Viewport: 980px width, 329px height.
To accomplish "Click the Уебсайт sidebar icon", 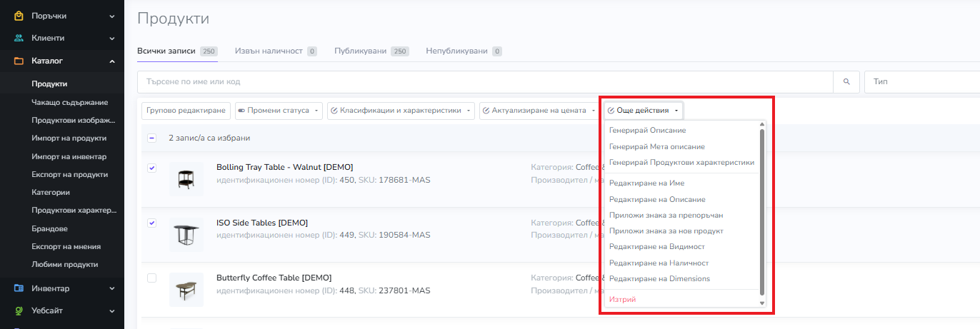I will pyautogui.click(x=19, y=310).
